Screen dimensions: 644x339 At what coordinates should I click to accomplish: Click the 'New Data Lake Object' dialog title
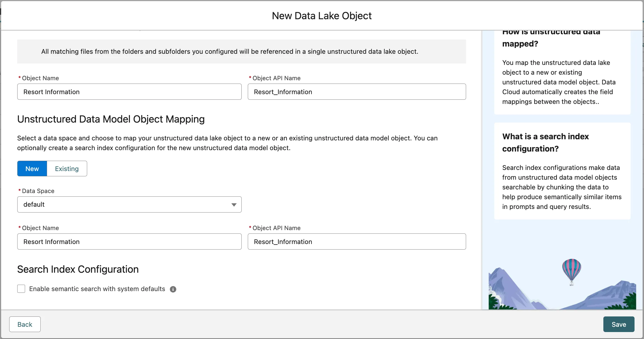pos(322,16)
